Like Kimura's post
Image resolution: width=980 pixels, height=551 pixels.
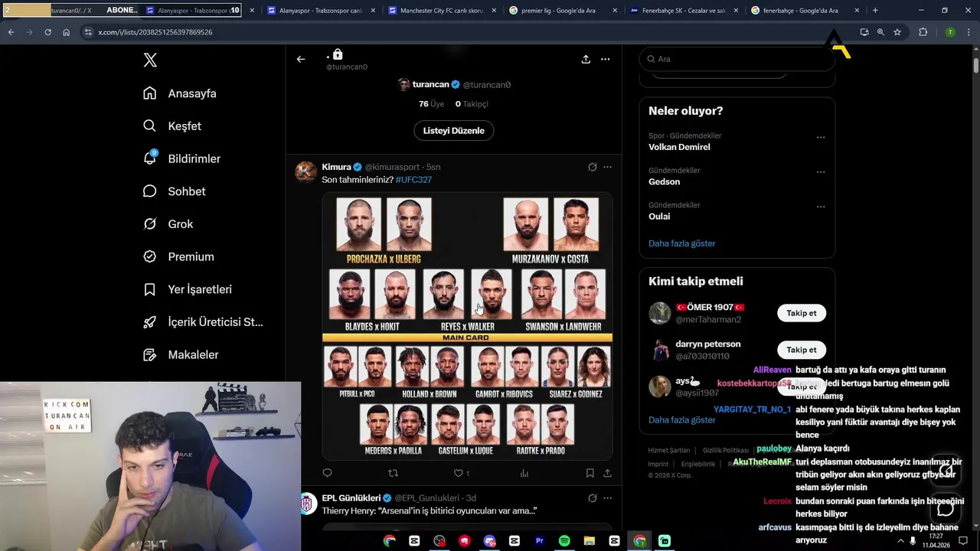pyautogui.click(x=461, y=474)
